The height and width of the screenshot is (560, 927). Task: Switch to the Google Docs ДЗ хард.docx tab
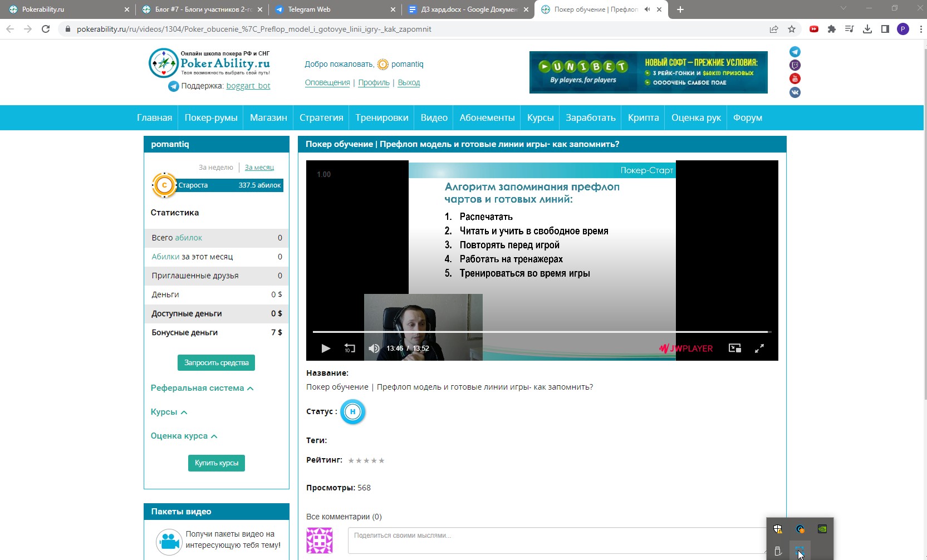point(468,9)
